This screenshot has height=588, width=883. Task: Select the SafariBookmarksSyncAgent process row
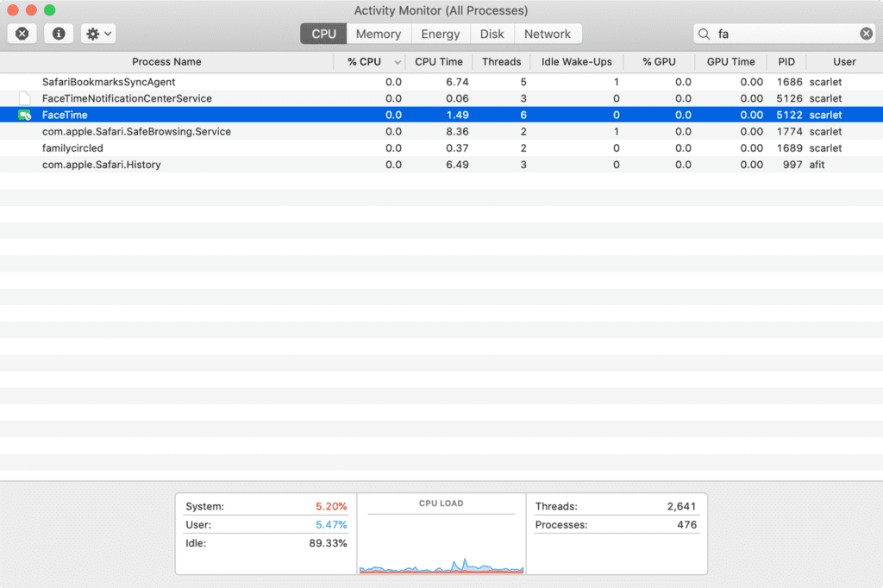[x=441, y=82]
